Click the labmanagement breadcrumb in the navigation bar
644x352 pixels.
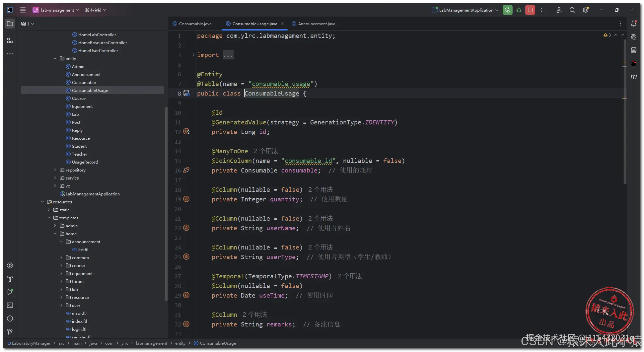point(151,343)
